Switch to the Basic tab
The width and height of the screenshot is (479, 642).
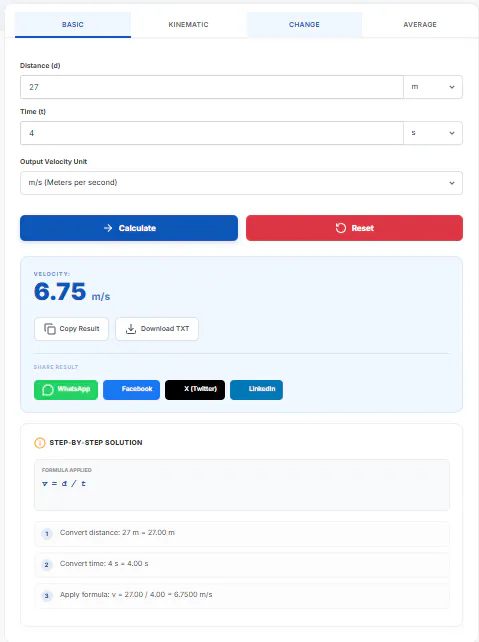(73, 25)
